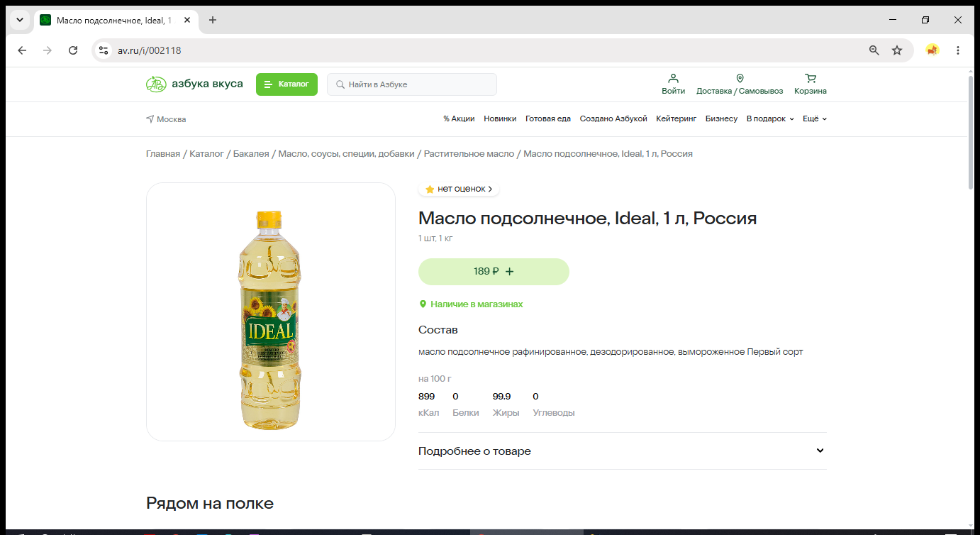Screen dimensions: 980x535
Task: Click the '1 шт, 1 кг' text
Action: [x=435, y=238]
